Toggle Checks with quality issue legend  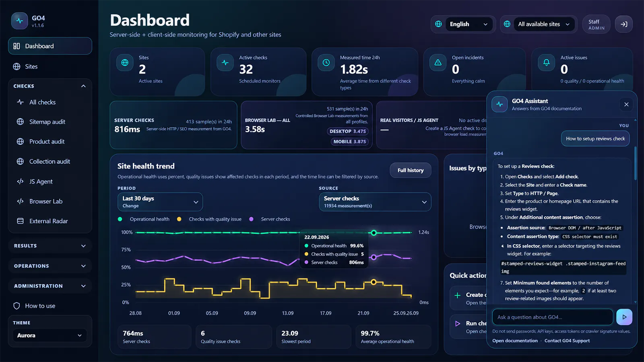[210, 219]
